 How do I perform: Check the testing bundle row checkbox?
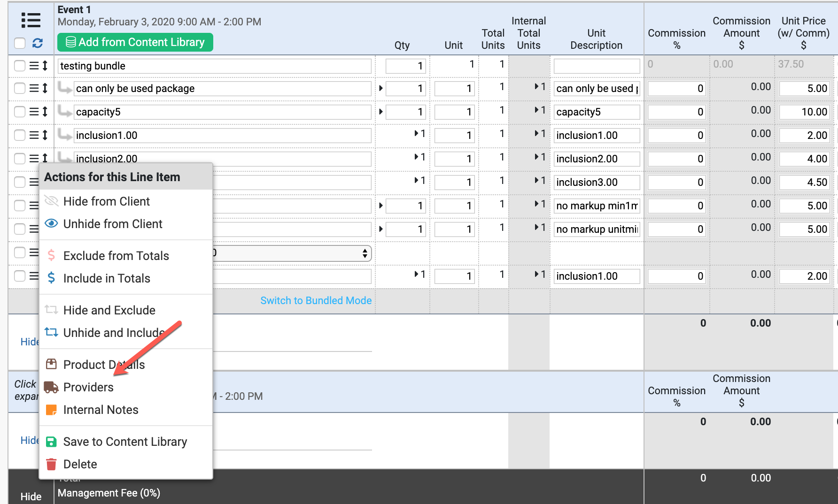(x=20, y=66)
